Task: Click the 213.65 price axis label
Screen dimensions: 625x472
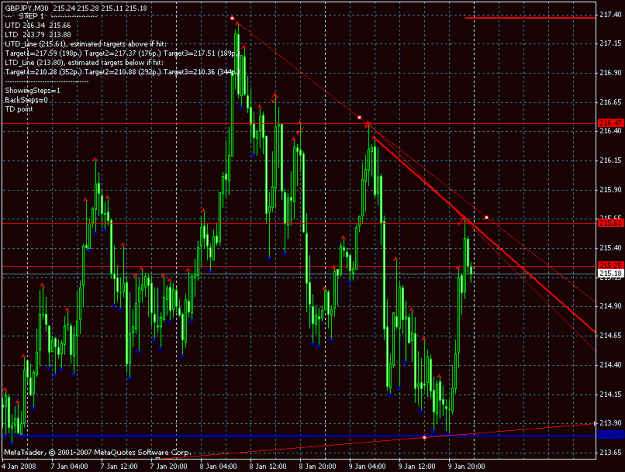Action: (610, 452)
